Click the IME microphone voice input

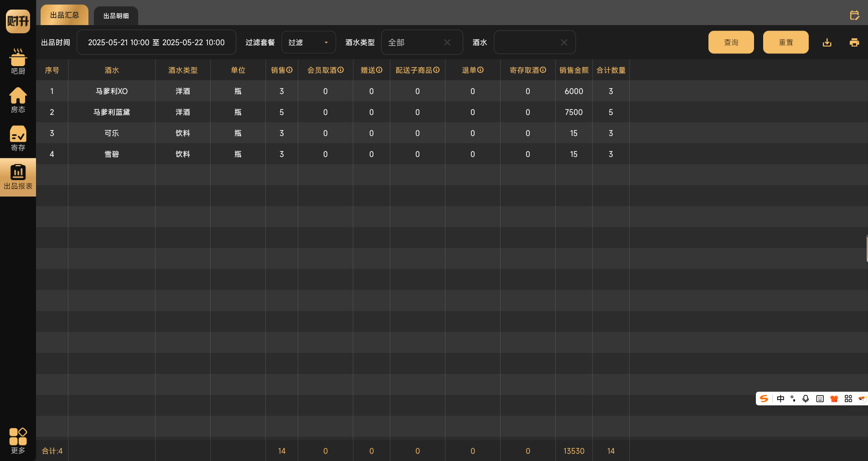(x=806, y=399)
